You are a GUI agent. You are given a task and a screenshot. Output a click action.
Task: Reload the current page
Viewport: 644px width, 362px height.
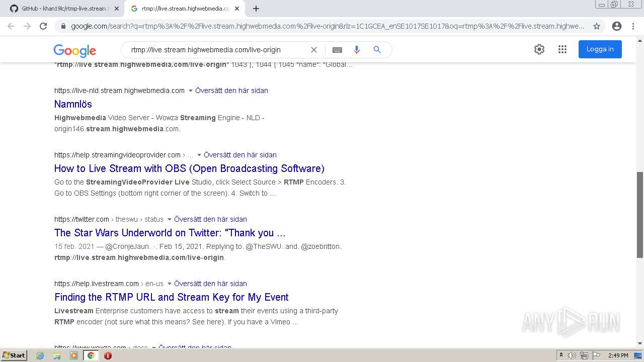click(x=43, y=26)
